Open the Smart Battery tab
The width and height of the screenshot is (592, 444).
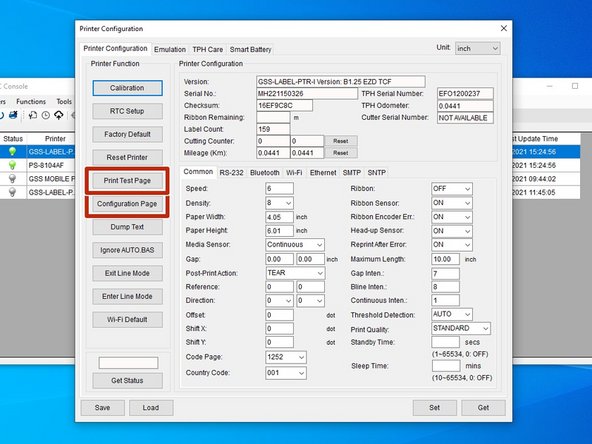pos(250,49)
